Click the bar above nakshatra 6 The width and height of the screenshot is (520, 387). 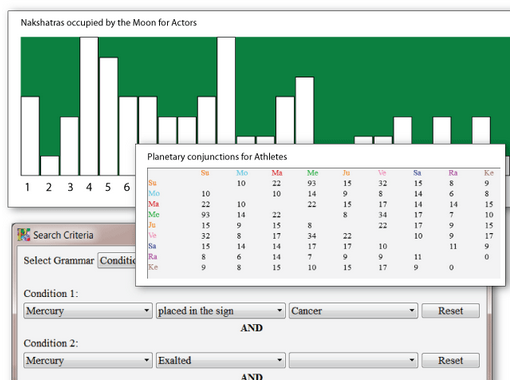(x=128, y=136)
